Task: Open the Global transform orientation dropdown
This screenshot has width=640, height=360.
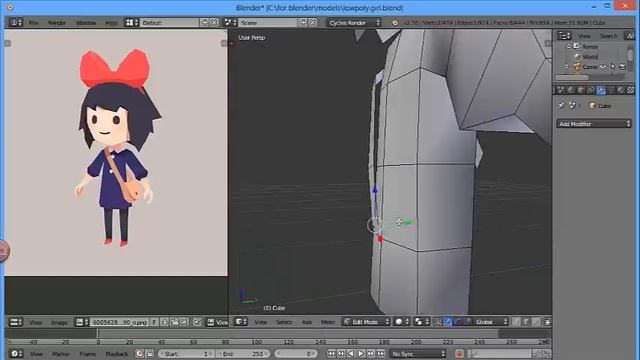Action: click(x=491, y=322)
